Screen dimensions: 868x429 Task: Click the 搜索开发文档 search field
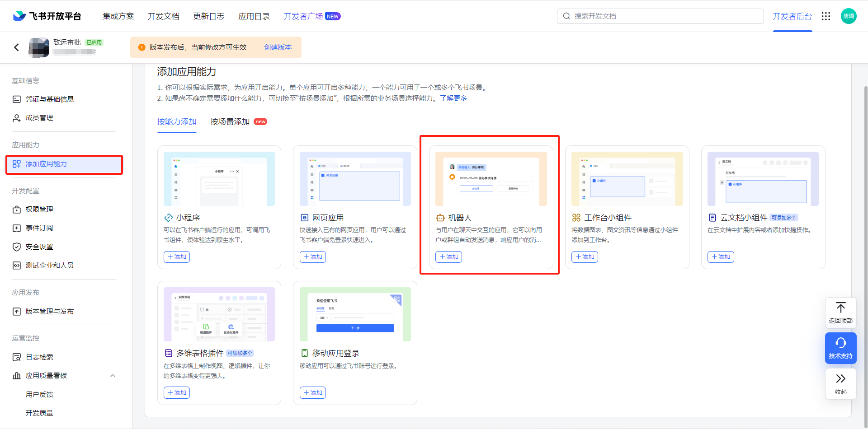660,16
